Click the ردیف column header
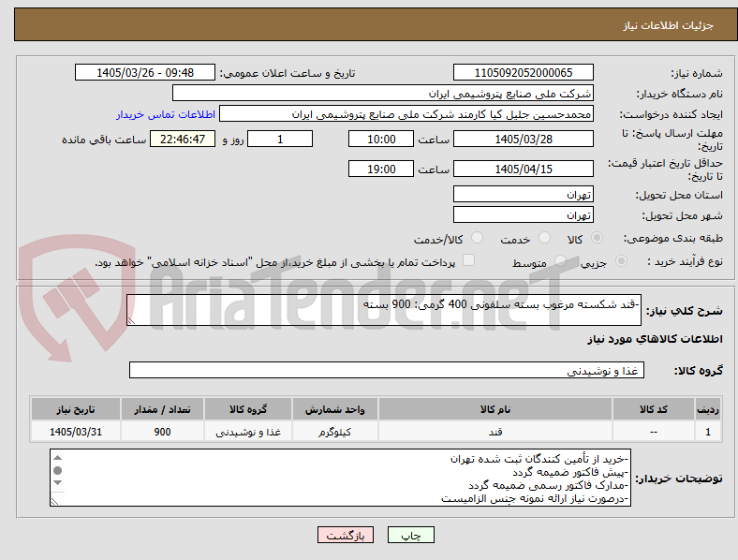The image size is (738, 560). (708, 409)
